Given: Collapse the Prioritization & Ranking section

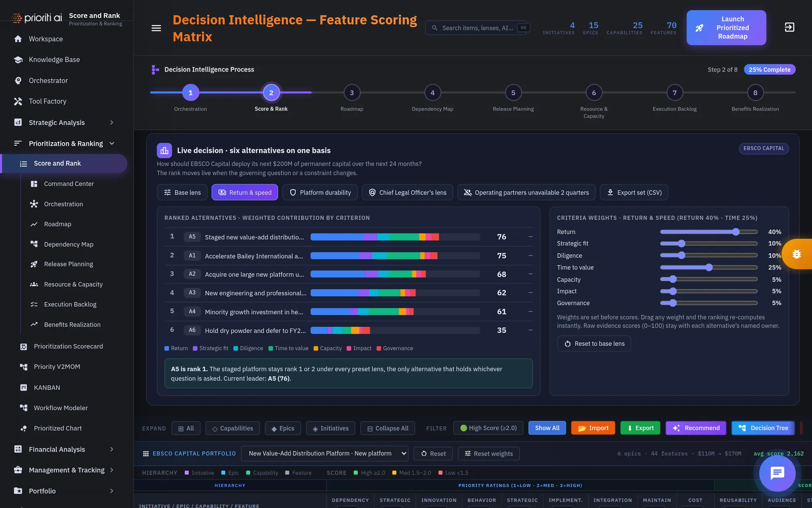Looking at the screenshot, I should pos(112,143).
